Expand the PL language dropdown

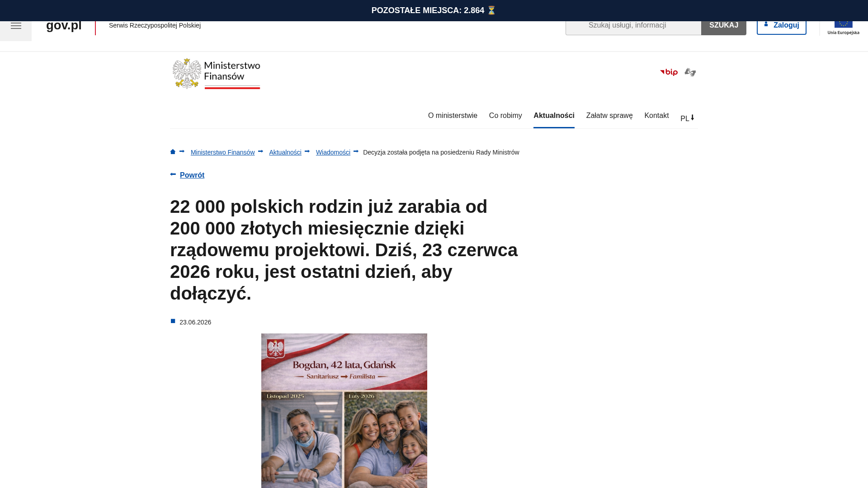pyautogui.click(x=687, y=118)
